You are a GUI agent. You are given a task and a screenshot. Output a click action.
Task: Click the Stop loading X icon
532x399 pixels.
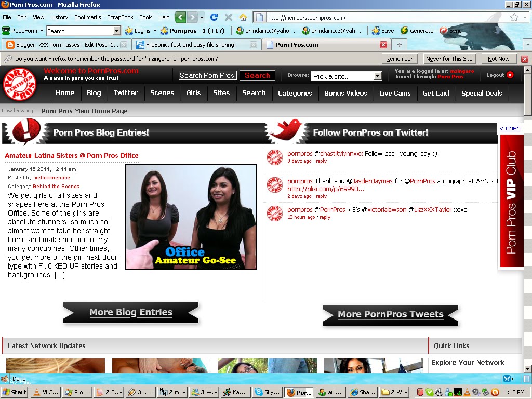[x=229, y=17]
